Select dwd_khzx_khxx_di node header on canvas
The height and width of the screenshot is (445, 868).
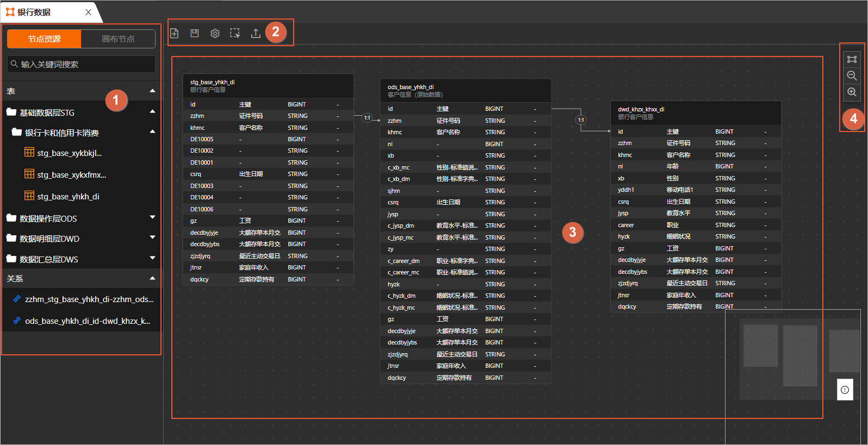[x=696, y=113]
